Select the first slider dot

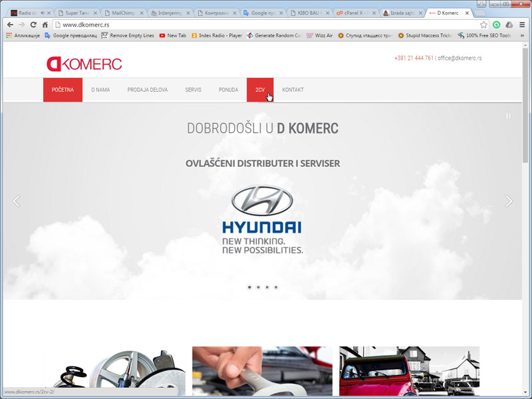tap(249, 287)
